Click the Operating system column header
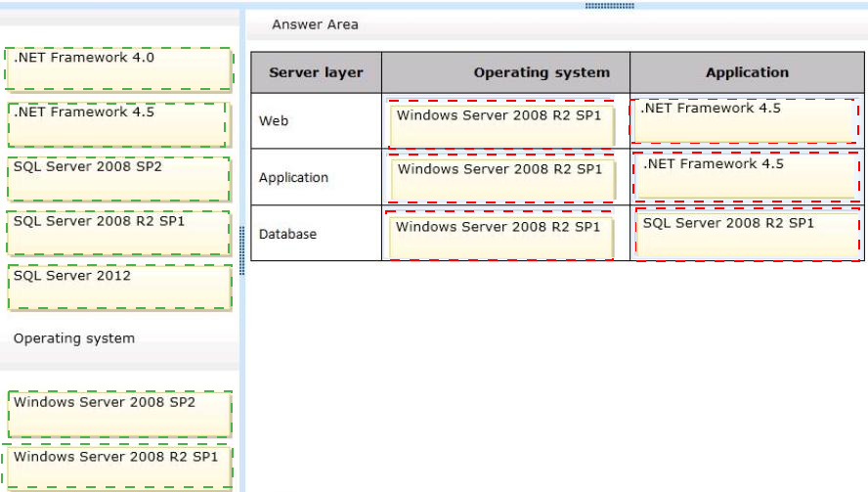 505,72
